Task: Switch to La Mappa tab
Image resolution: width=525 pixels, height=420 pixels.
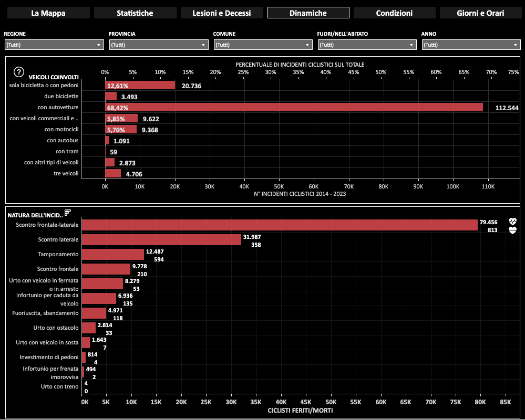Action: pyautogui.click(x=48, y=13)
